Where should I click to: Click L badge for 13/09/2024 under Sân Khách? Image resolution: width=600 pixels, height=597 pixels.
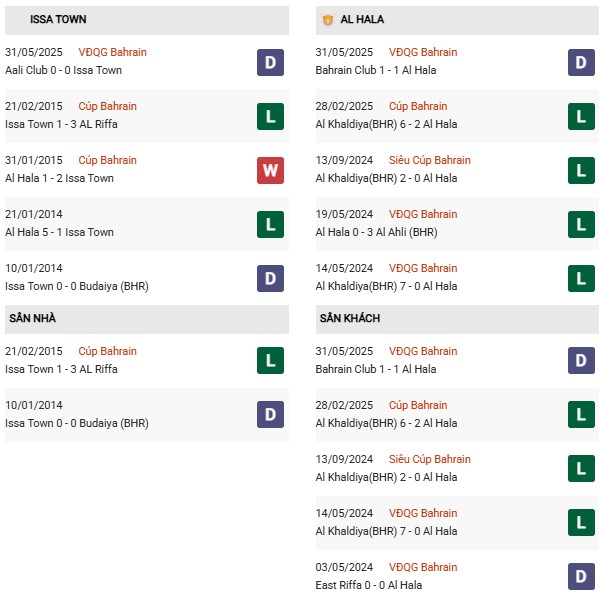[581, 468]
